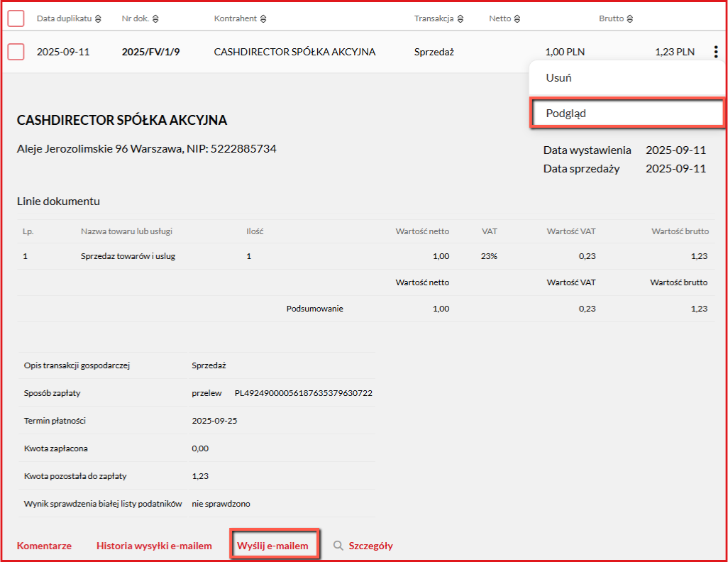
Task: Click the magnifier icon beside Szczegóły
Action: tap(338, 546)
